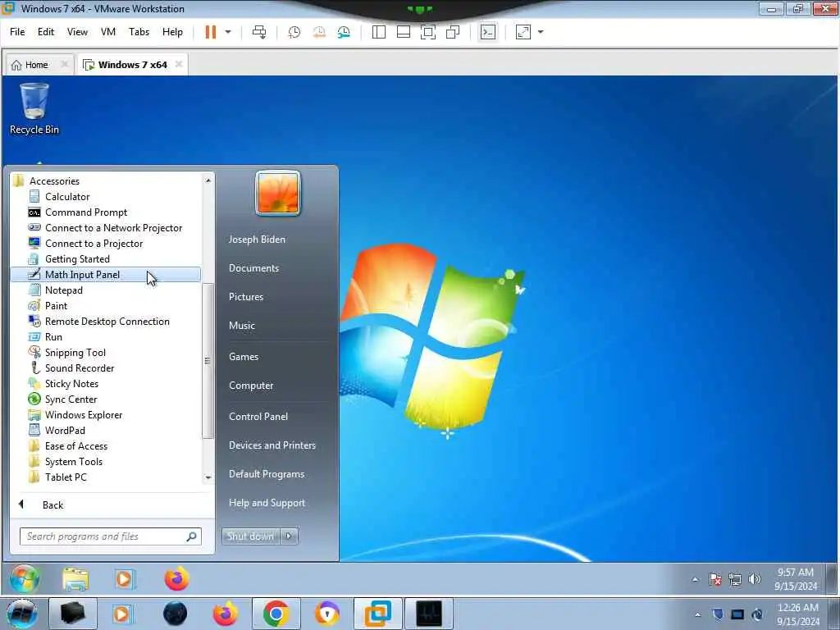Open the View menu
This screenshot has width=840, height=630.
click(77, 32)
